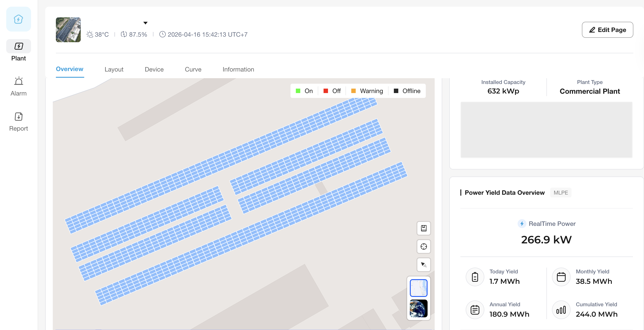The image size is (644, 330).
Task: Click the compass arrow map button
Action: 424,264
